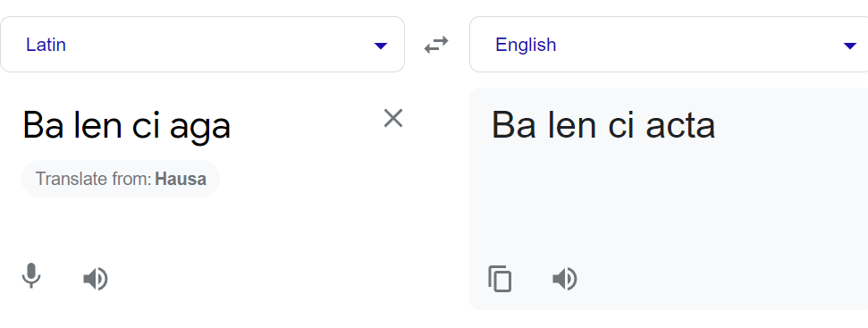The width and height of the screenshot is (868, 328).
Task: Click the "English" language label
Action: (526, 45)
